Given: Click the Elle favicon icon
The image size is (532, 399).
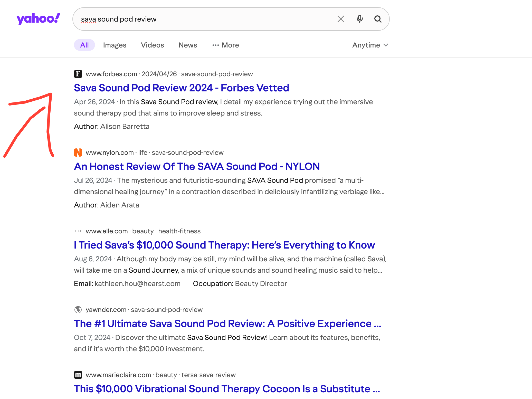Looking at the screenshot, I should (78, 231).
